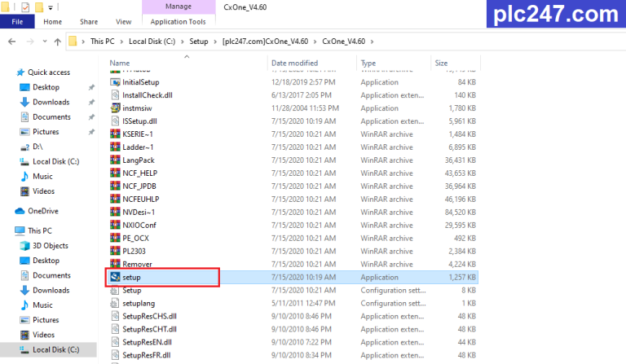Switch to the View ribbon tab
The height and width of the screenshot is (364, 626).
pyautogui.click(x=123, y=21)
